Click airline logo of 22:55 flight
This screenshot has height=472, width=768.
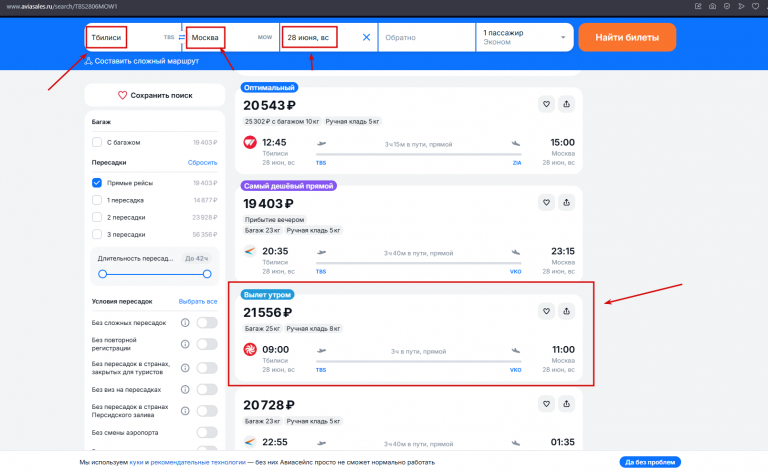tap(250, 442)
